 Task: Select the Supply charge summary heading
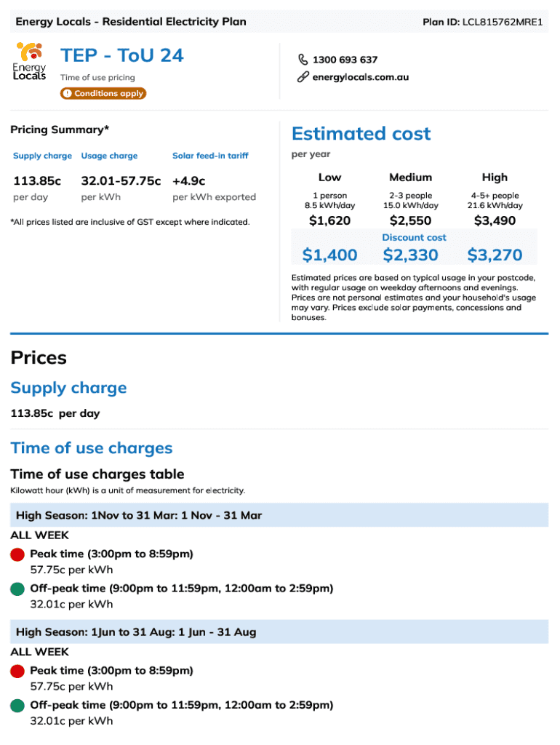pos(42,156)
